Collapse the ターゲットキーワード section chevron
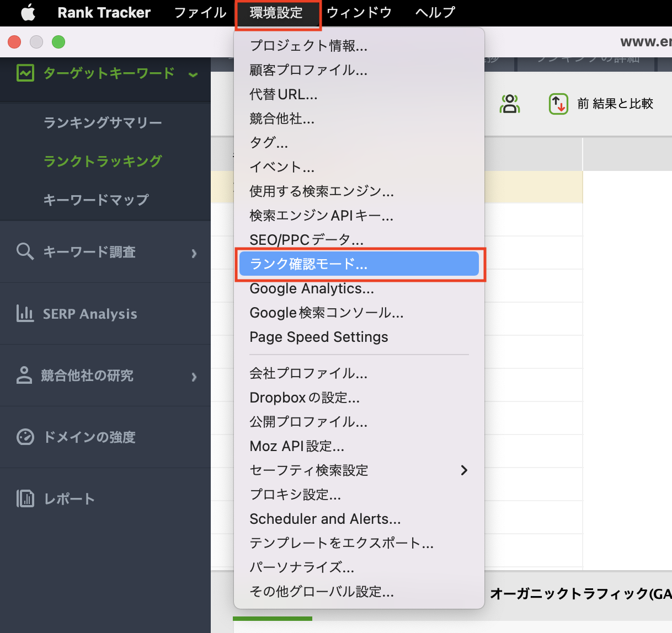The width and height of the screenshot is (672, 633). coord(193,74)
